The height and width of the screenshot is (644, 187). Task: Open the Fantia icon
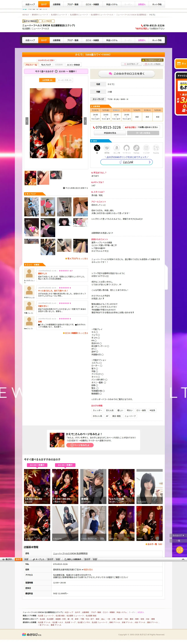(x=156, y=148)
